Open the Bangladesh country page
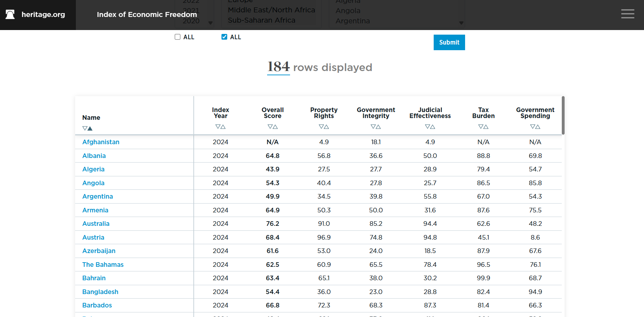The height and width of the screenshot is (317, 644). 100,292
